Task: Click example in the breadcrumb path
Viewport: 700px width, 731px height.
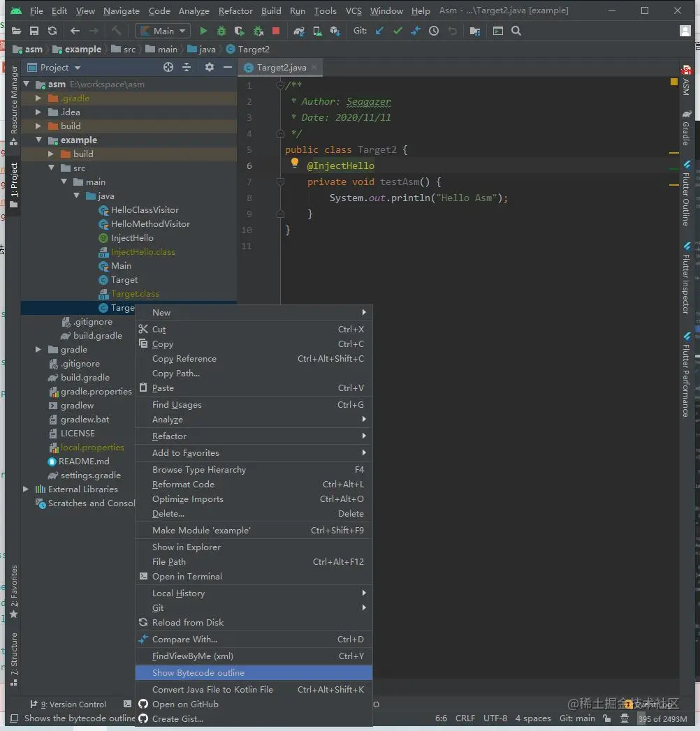Action: (x=82, y=50)
